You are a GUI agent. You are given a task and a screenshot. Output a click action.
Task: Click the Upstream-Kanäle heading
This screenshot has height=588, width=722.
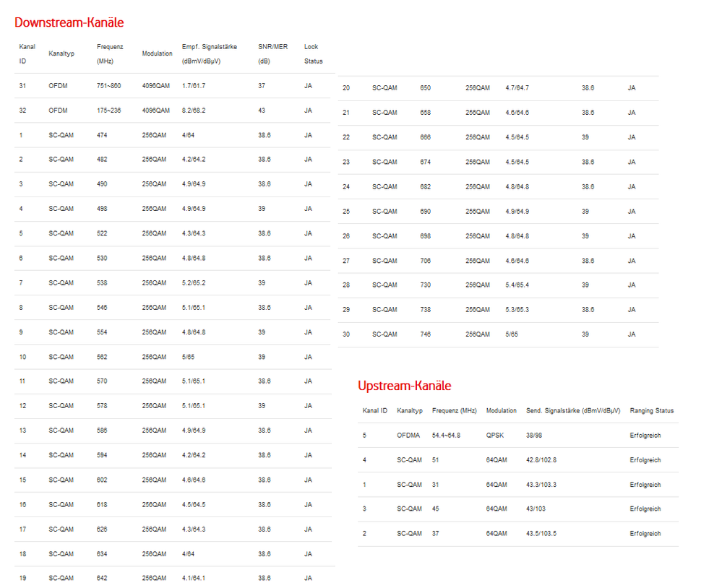tap(404, 386)
